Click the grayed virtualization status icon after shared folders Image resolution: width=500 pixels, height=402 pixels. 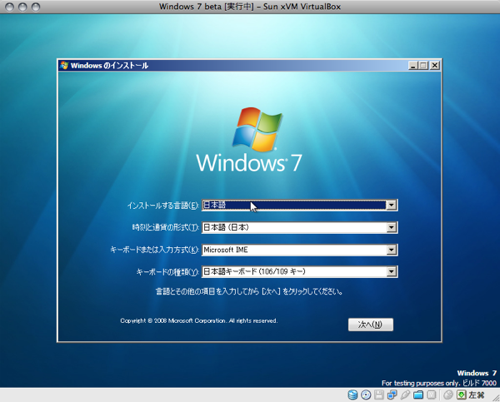[x=431, y=395]
